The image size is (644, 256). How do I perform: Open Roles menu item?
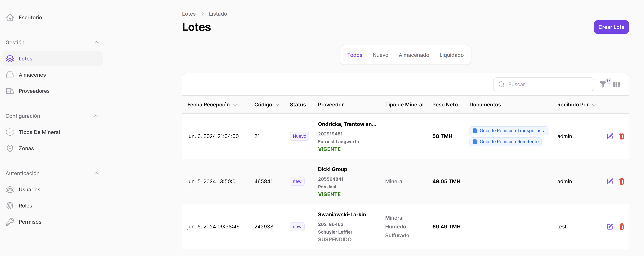click(x=53, y=205)
